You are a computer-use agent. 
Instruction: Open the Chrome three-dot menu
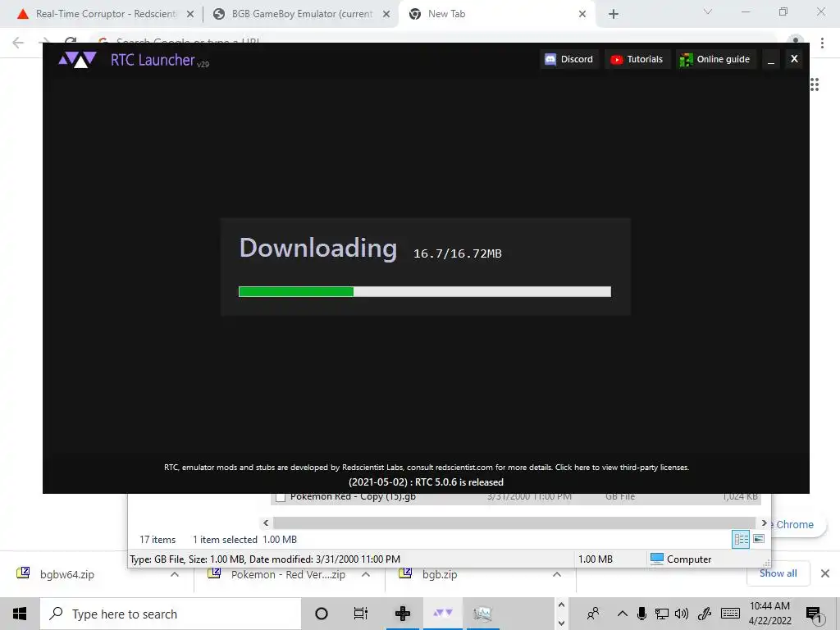click(822, 43)
